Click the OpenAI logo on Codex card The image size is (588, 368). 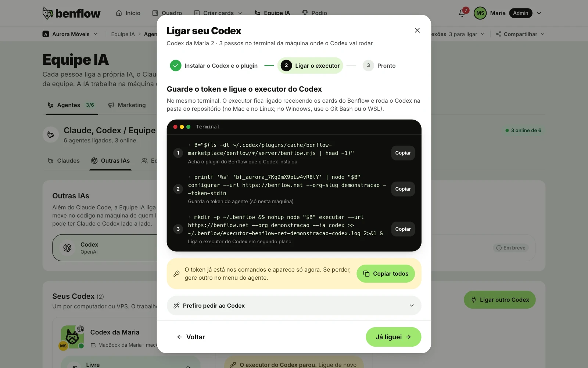[67, 248]
